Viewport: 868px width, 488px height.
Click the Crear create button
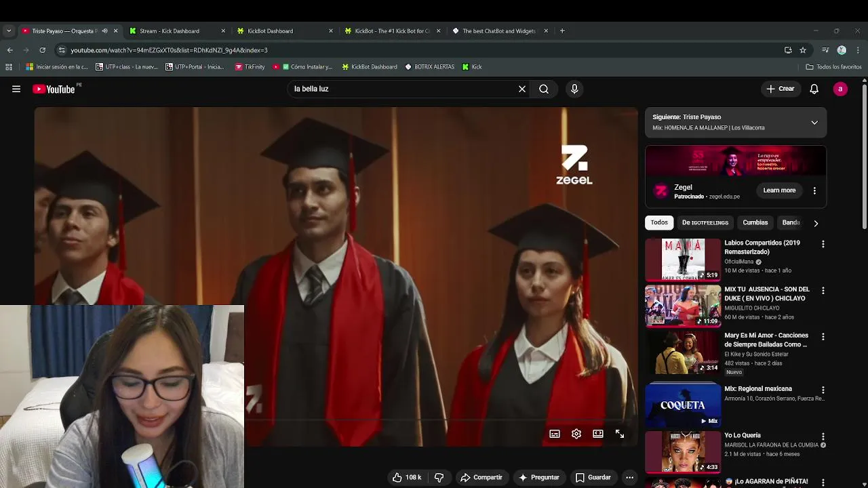[x=781, y=89]
